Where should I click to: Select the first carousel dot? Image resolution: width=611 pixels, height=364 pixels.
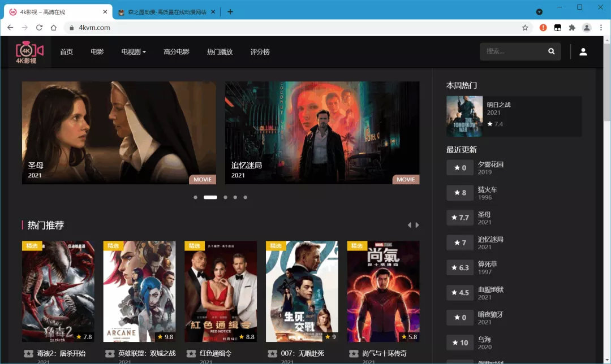pyautogui.click(x=196, y=197)
